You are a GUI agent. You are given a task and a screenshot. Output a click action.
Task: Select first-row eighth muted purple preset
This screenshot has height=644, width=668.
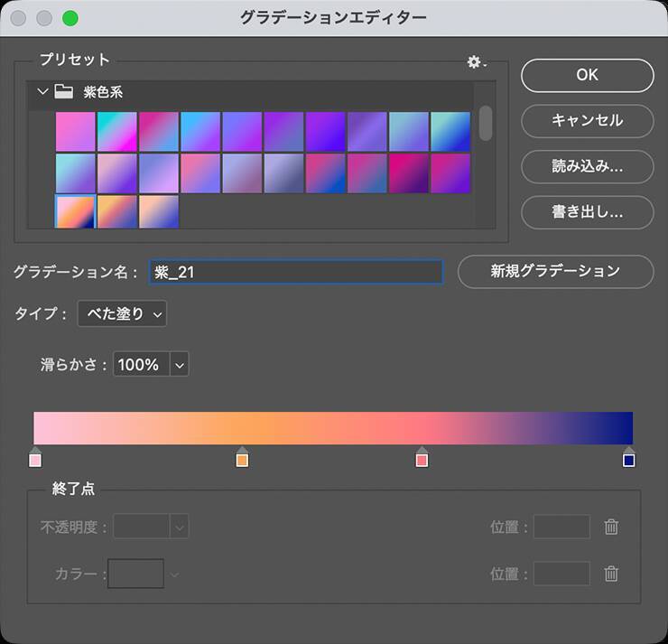(x=367, y=132)
